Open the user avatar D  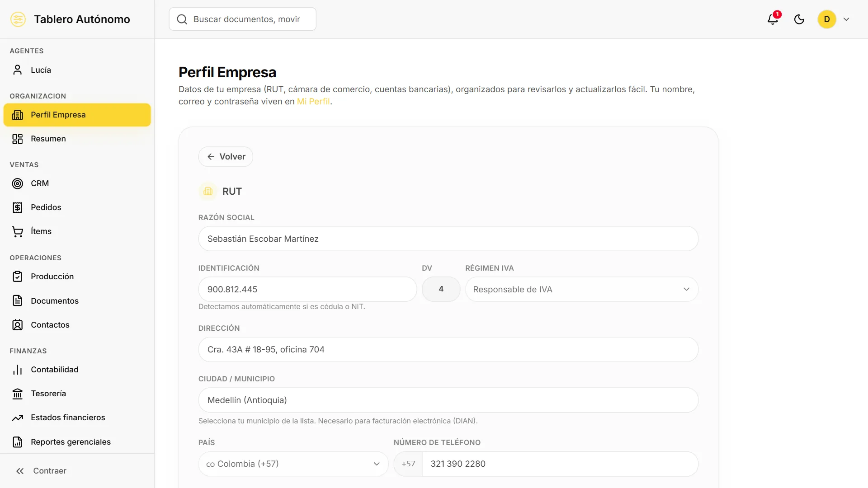827,19
